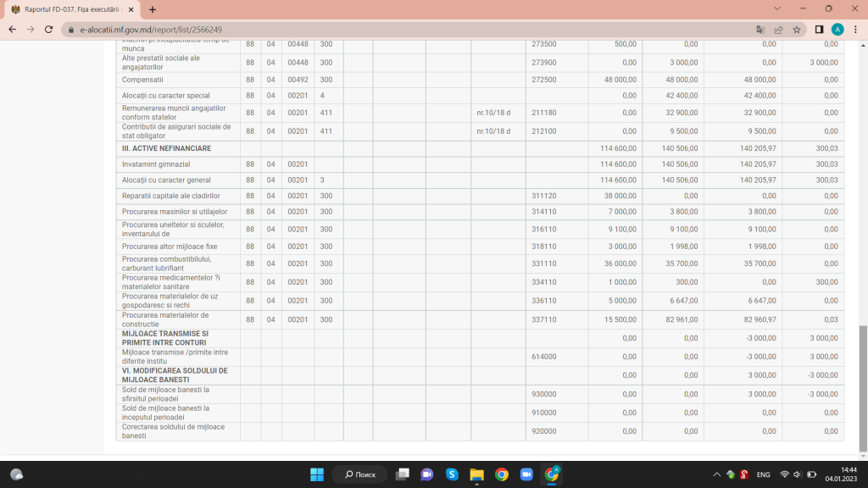This screenshot has height=488, width=868.
Task: Open the three-dot Chrome menu
Action: click(x=855, y=30)
